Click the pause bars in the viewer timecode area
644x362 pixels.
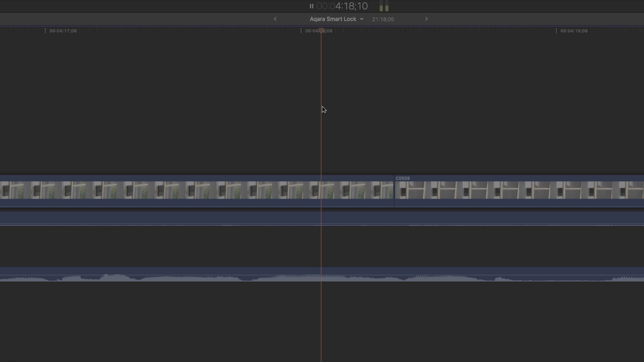tap(311, 6)
